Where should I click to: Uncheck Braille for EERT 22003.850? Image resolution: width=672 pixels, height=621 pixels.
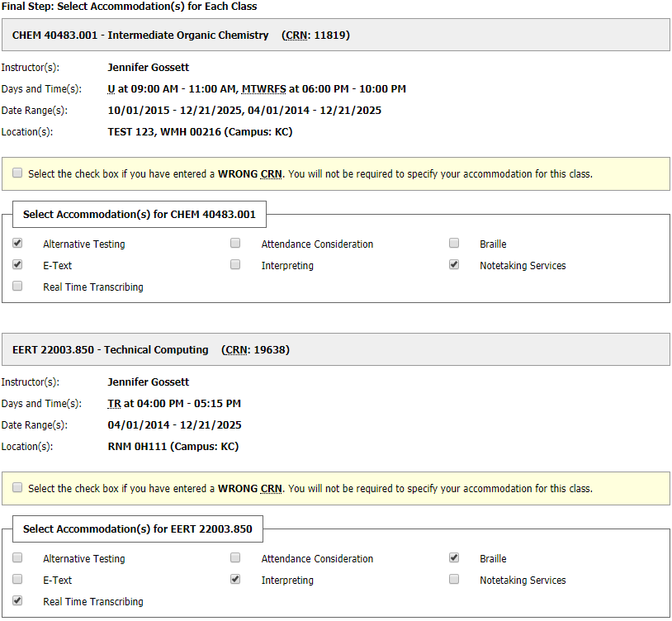tap(454, 557)
